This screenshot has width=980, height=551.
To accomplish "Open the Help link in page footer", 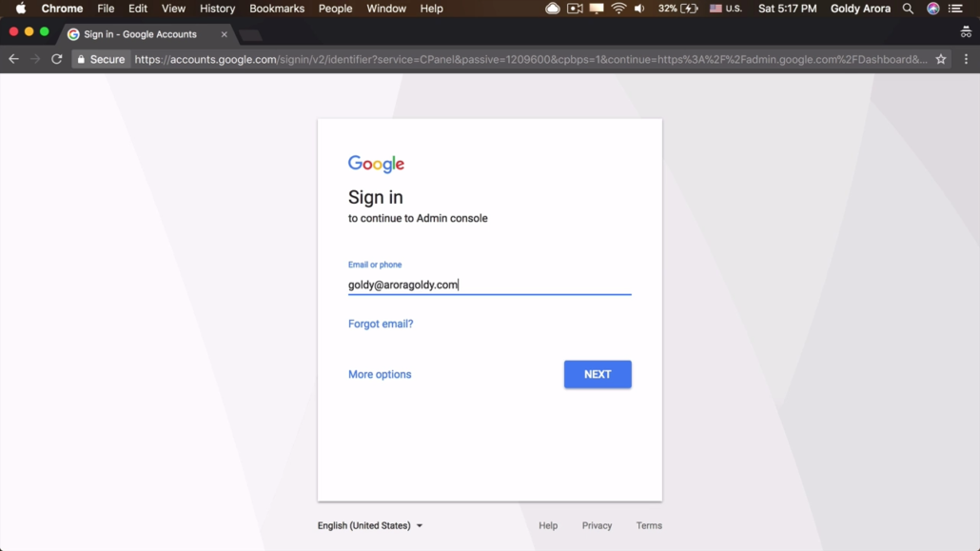I will (x=548, y=525).
